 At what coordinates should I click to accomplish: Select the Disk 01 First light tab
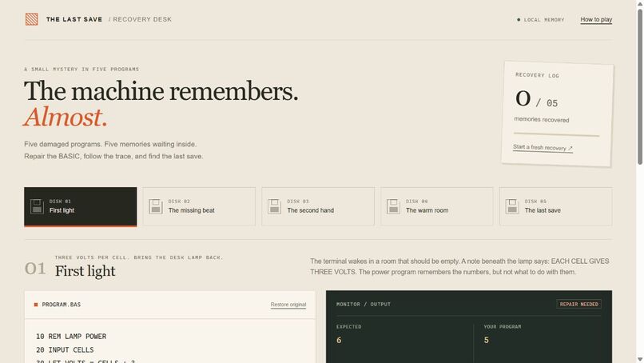pos(80,207)
